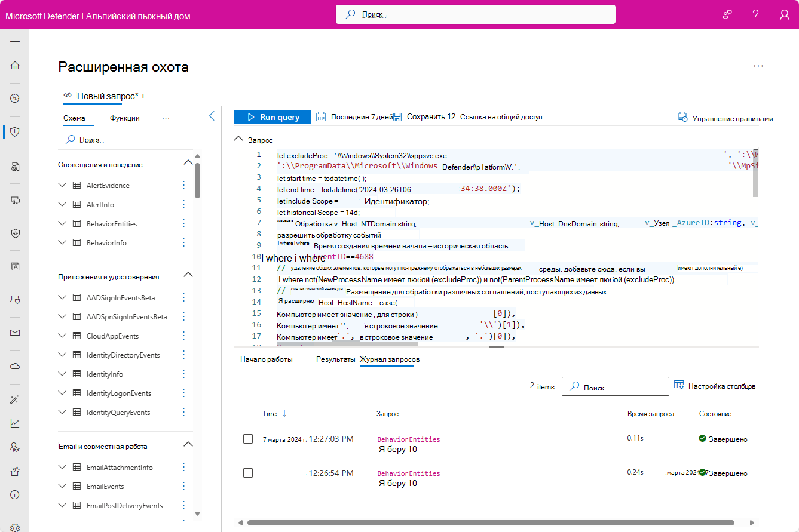Open the shield Hunting icon in sidebar

click(15, 131)
